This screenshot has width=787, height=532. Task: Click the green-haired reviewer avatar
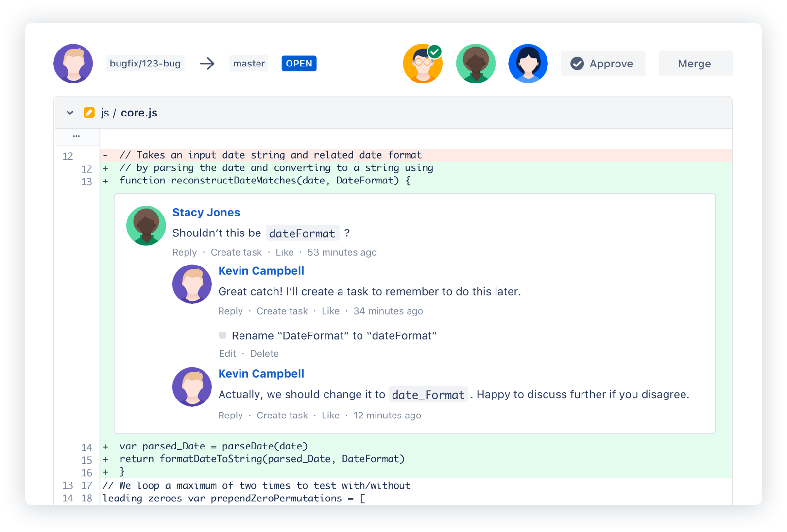[475, 63]
